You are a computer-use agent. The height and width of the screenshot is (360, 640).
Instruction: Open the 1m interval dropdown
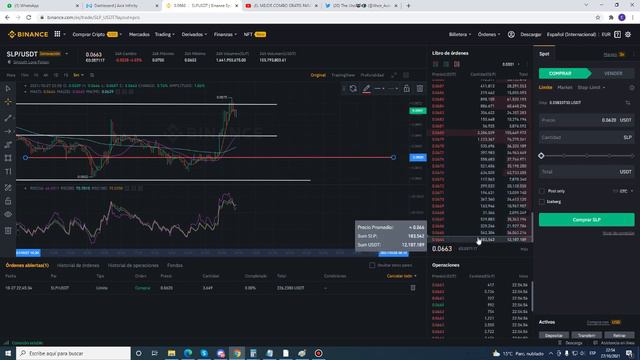pos(78,75)
